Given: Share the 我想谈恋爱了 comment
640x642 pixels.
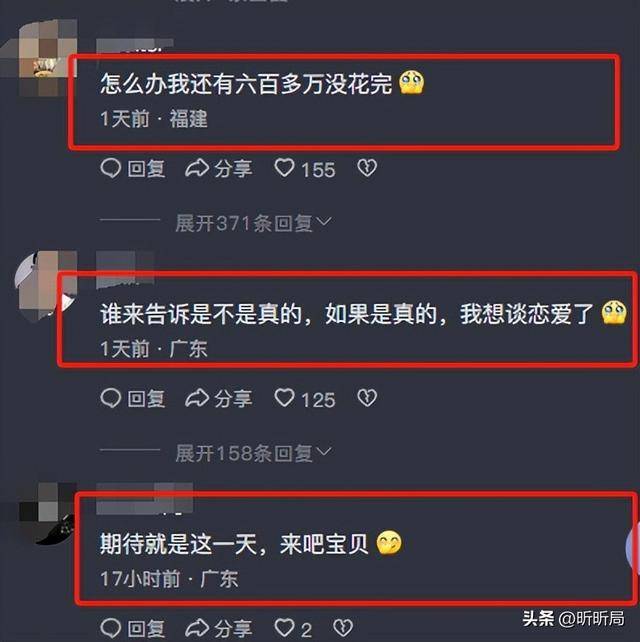Looking at the screenshot, I should (x=219, y=399).
